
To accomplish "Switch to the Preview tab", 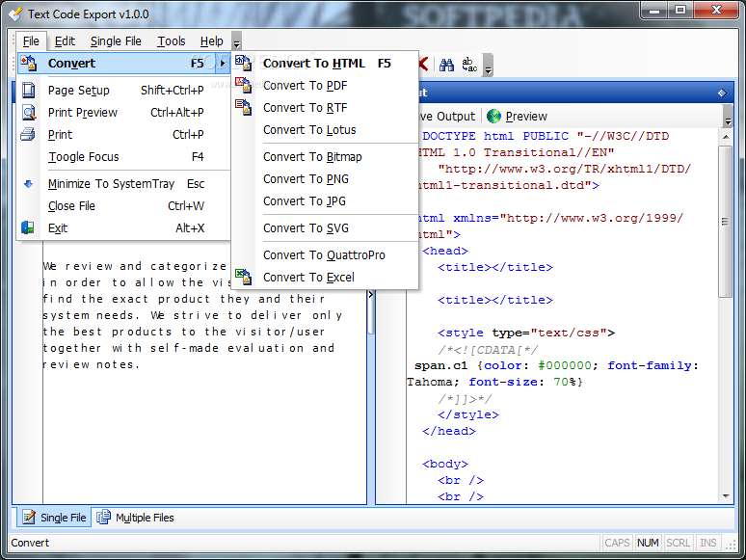I will point(518,116).
